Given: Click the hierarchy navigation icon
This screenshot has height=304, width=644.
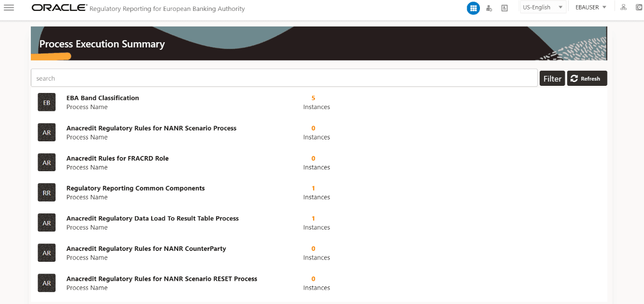Looking at the screenshot, I should (623, 7).
